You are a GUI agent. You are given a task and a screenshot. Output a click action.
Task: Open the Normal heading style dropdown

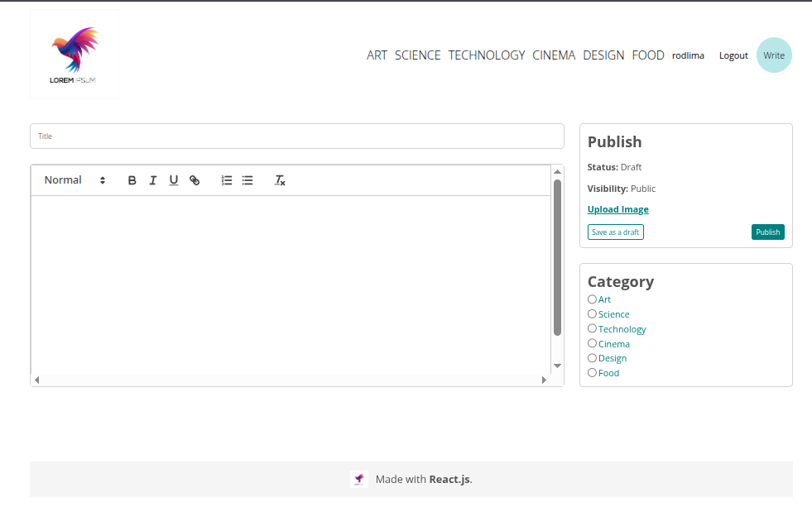click(x=74, y=180)
